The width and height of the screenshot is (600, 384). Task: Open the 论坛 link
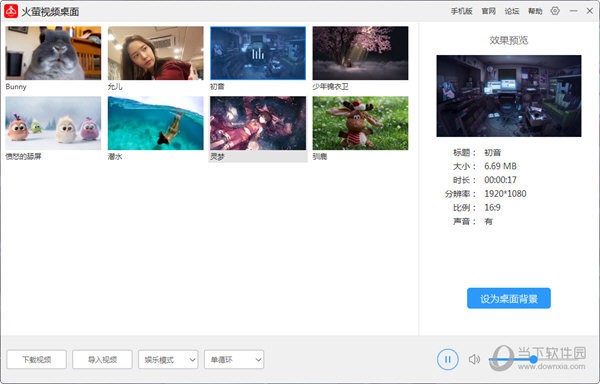click(512, 11)
